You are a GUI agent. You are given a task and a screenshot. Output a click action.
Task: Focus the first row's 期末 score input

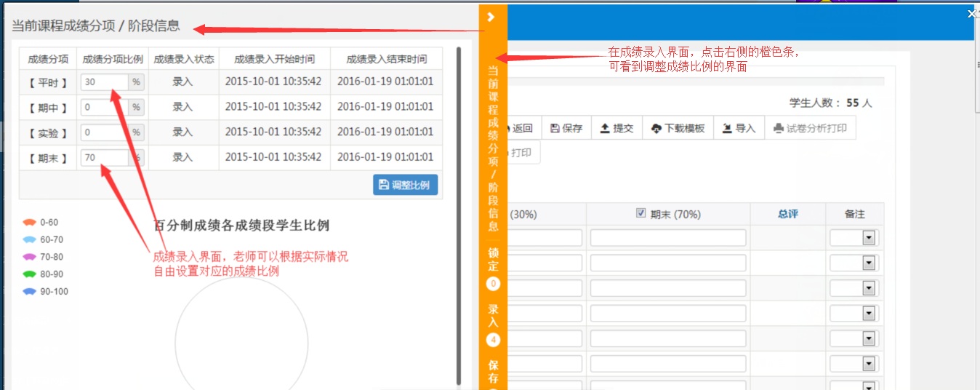tap(668, 238)
